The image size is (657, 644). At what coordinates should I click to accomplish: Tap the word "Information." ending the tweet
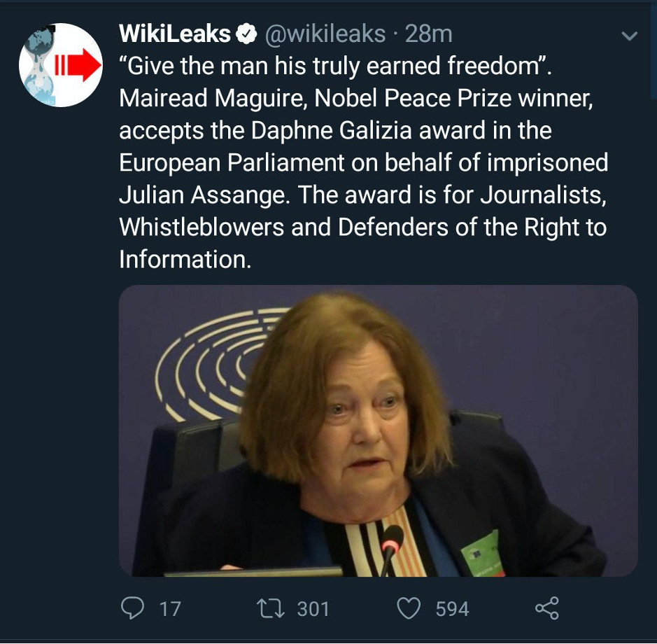coord(185,259)
